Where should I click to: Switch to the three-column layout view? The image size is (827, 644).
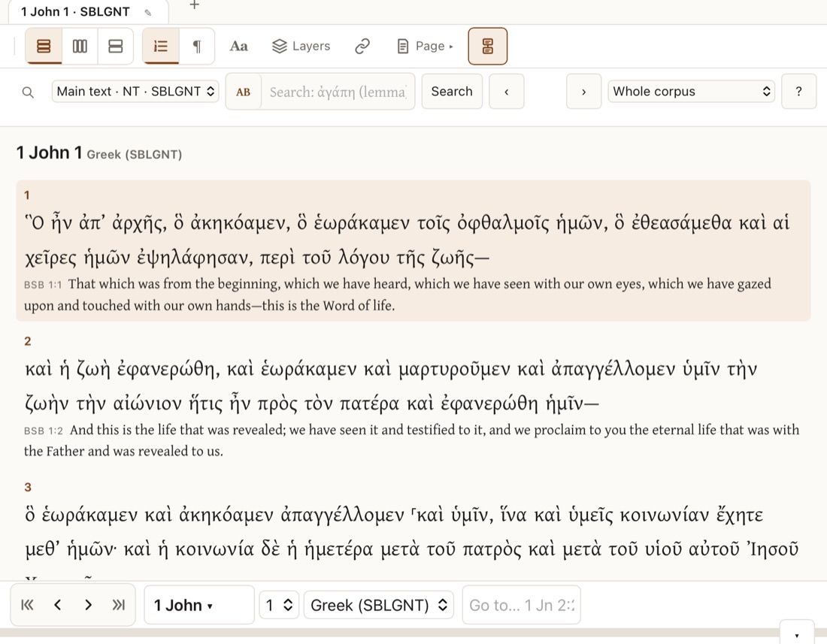click(80, 47)
